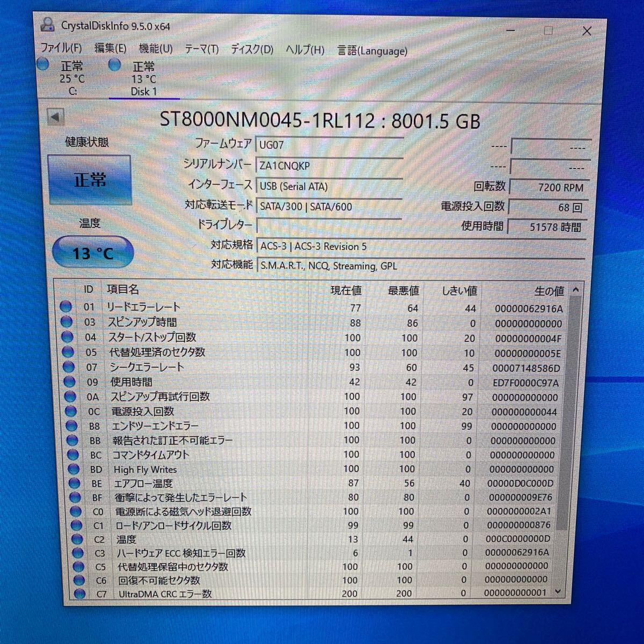644x644 pixels.
Task: Click status dot for 04 スタート/ストップ回数
Action: [67, 337]
